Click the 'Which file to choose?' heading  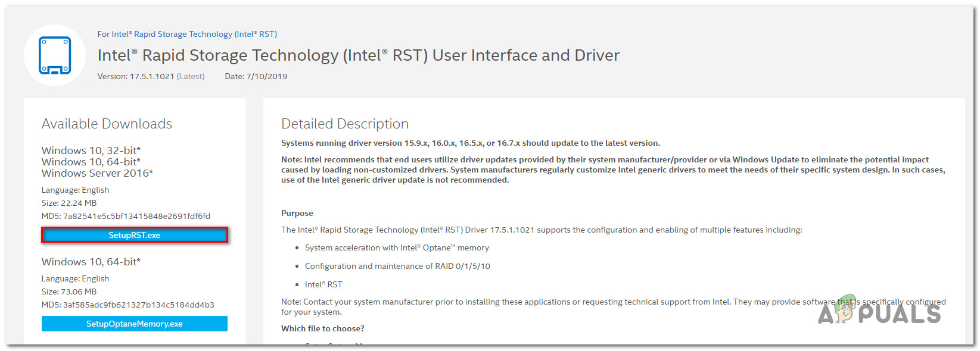(323, 328)
